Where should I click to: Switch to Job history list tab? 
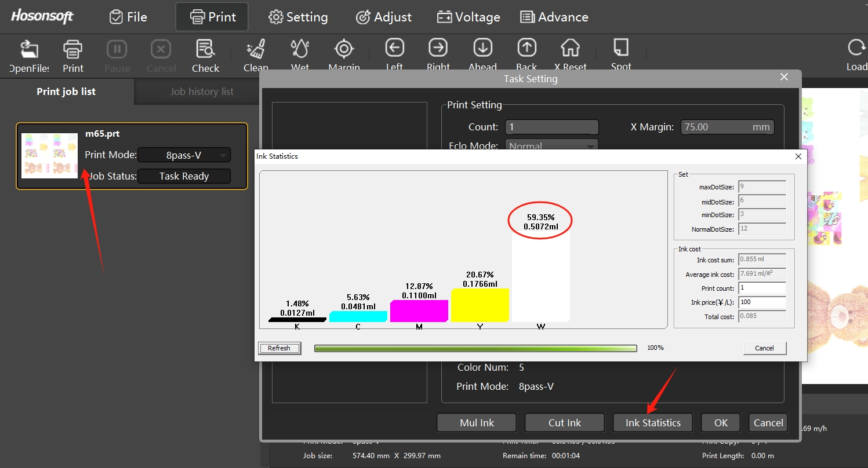click(x=202, y=92)
